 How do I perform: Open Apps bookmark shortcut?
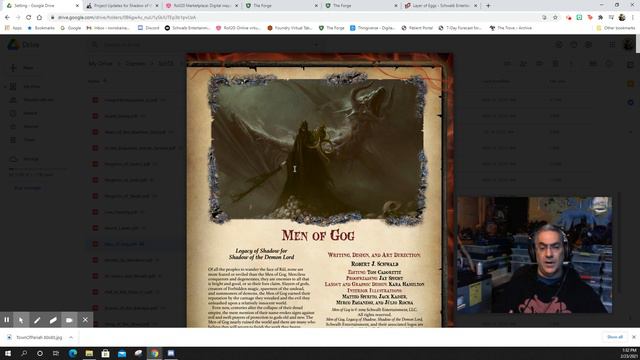coord(13,28)
